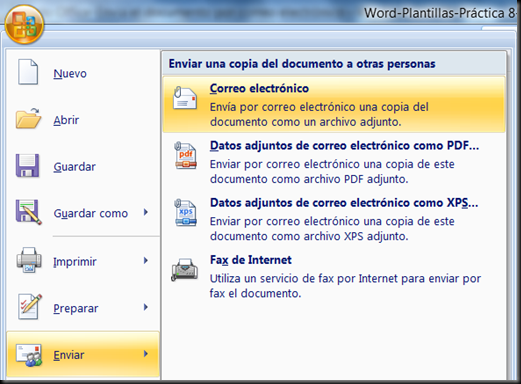Select the Nuevo menu entry
The width and height of the screenshot is (521, 384).
pyautogui.click(x=83, y=73)
